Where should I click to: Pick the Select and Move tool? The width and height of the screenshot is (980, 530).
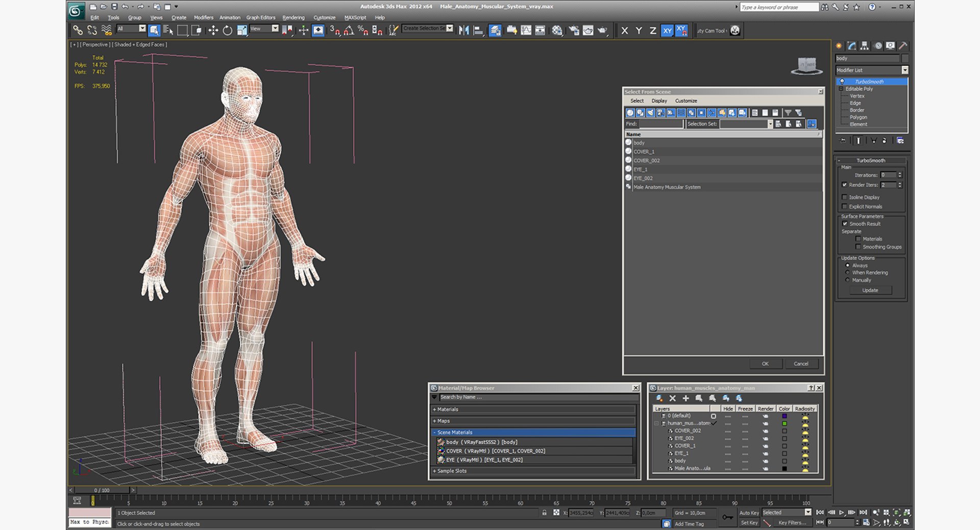pos(213,31)
